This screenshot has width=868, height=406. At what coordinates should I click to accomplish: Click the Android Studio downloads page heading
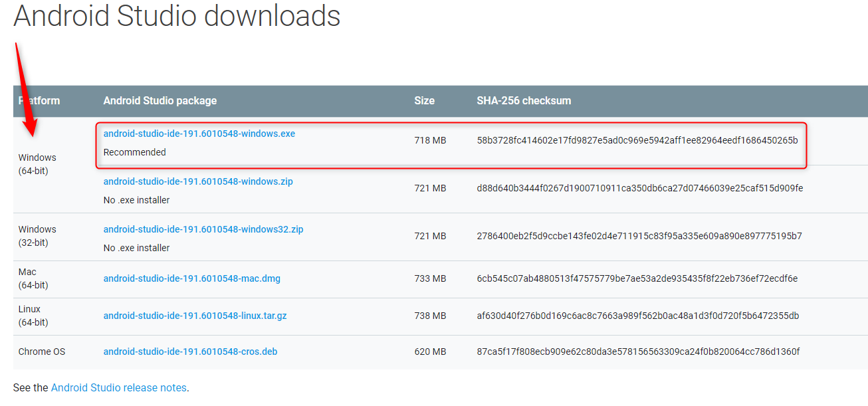tap(177, 16)
